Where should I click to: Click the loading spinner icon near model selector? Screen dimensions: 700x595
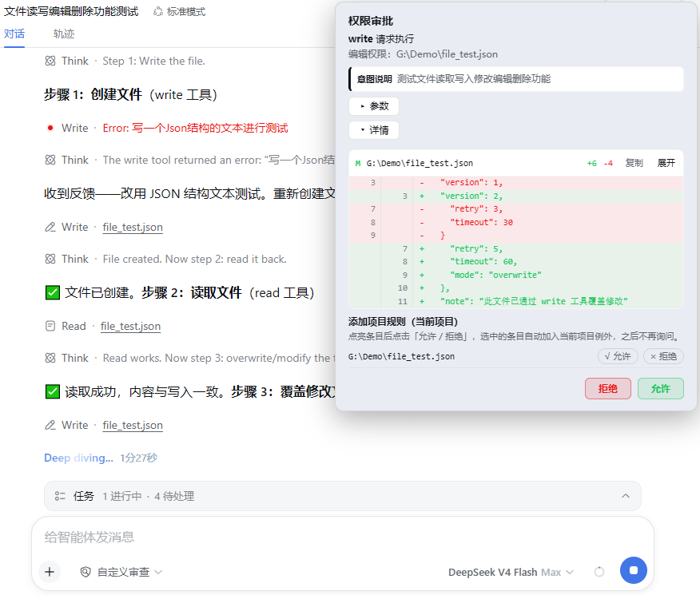[599, 572]
